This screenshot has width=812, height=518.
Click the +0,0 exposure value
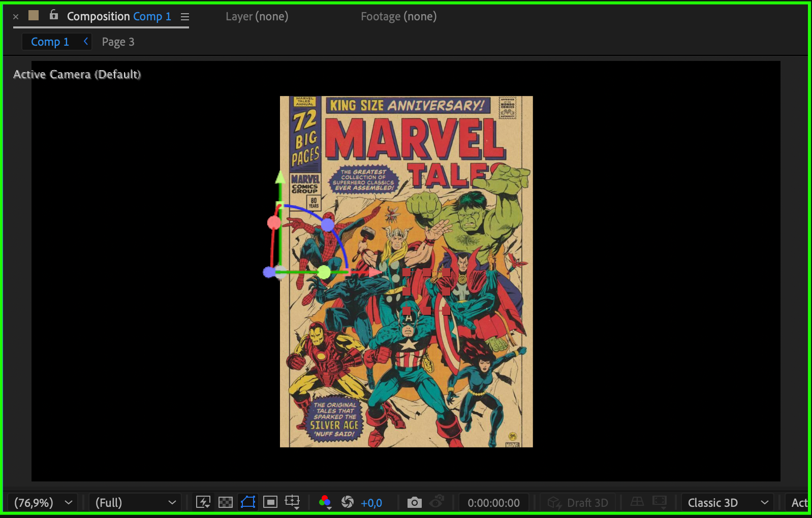tap(371, 503)
